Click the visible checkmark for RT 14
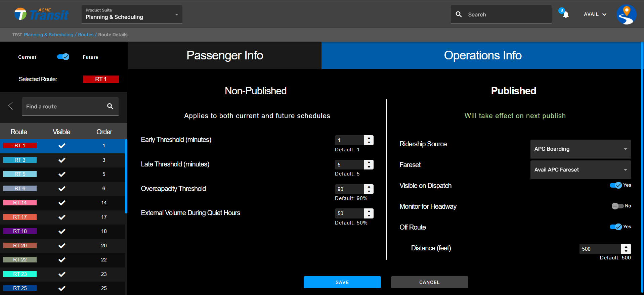This screenshot has width=644, height=295. (62, 203)
